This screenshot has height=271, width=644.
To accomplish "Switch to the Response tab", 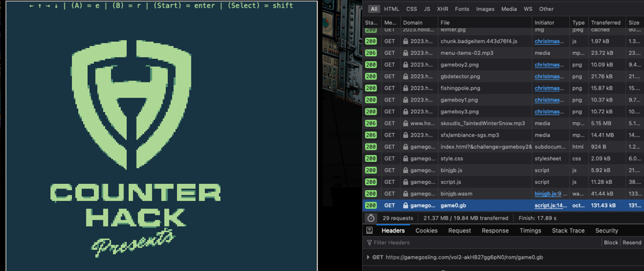I will point(495,231).
